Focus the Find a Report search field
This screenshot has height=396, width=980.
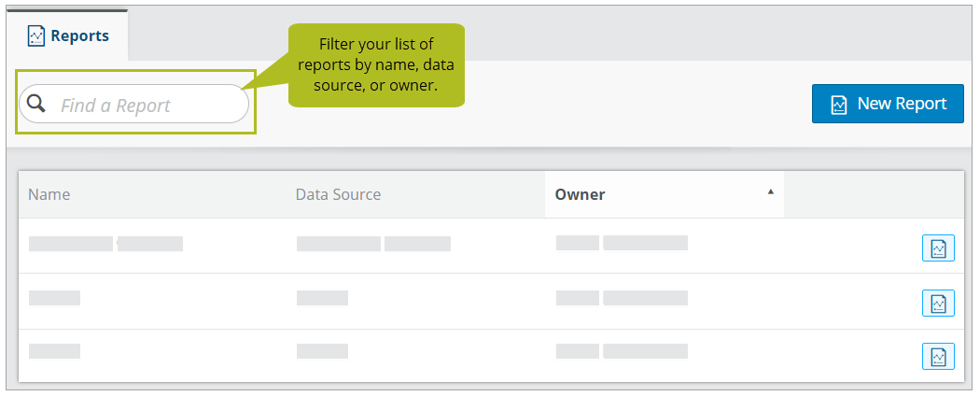pyautogui.click(x=133, y=104)
